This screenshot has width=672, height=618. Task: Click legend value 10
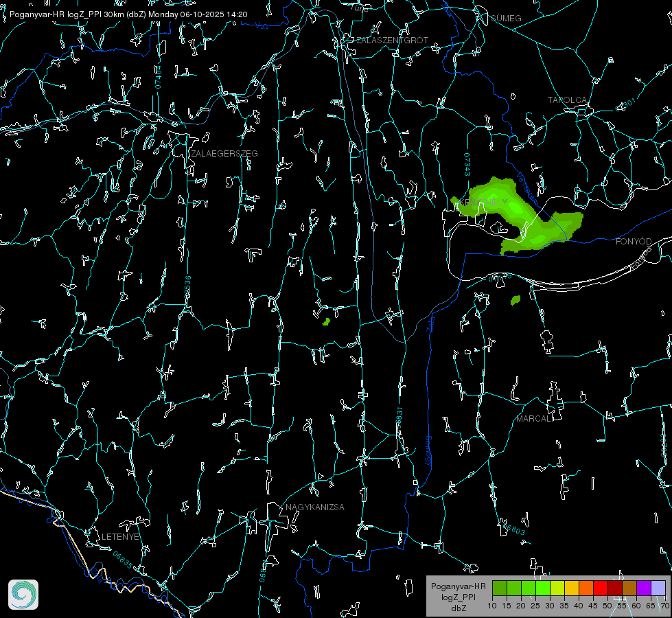pos(492,606)
